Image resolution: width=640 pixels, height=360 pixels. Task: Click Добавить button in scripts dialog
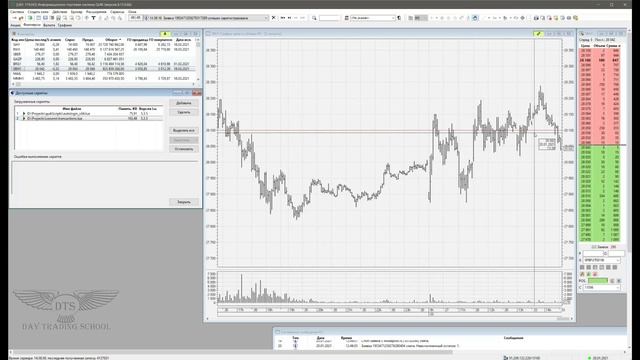tap(184, 103)
